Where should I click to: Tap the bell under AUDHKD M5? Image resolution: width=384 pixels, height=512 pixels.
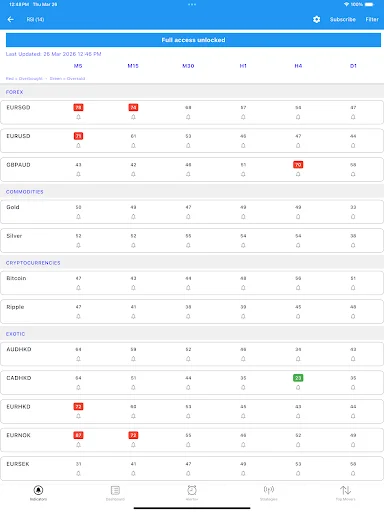[78, 359]
